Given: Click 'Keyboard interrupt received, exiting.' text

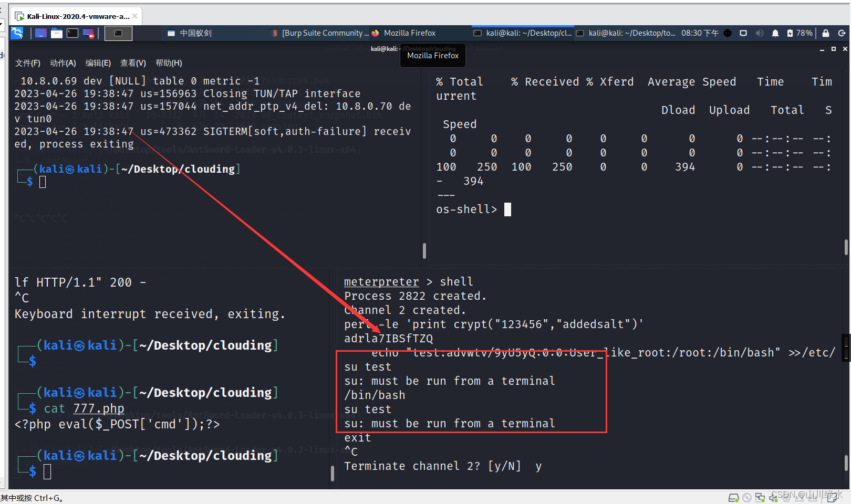Looking at the screenshot, I should click(x=150, y=314).
